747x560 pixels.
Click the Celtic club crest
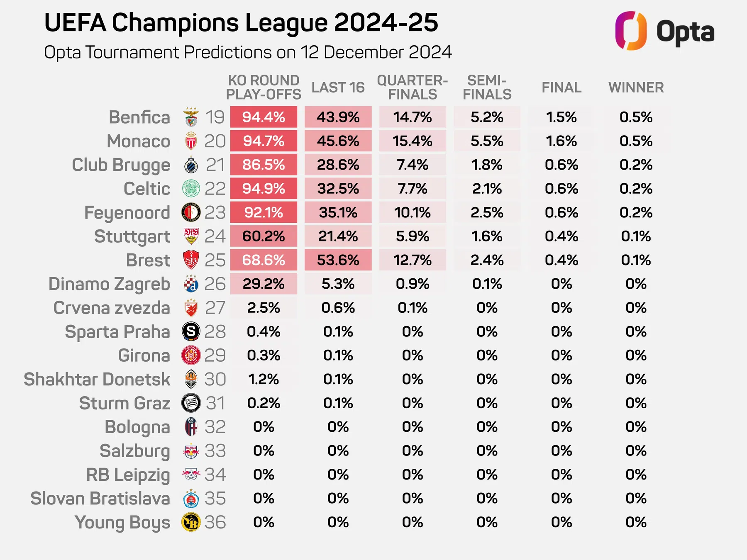tap(191, 189)
